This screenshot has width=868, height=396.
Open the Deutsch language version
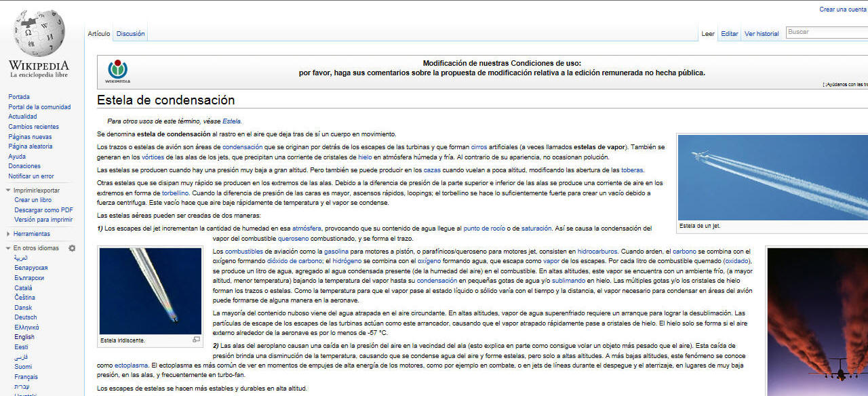click(x=26, y=317)
